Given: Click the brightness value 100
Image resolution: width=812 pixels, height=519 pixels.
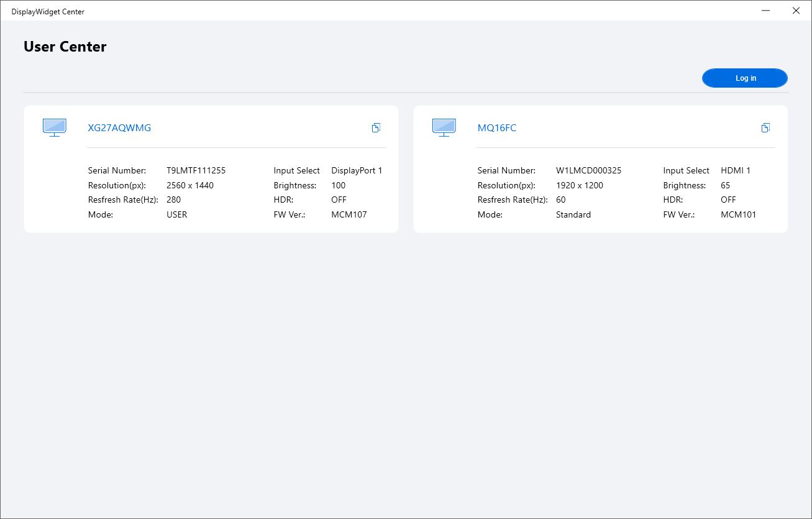Looking at the screenshot, I should pos(339,185).
